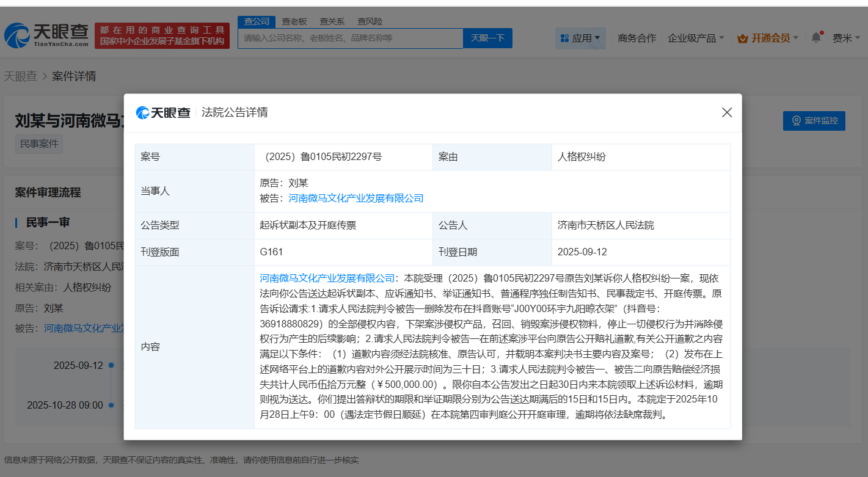Image resolution: width=868 pixels, height=477 pixels.
Task: Close the 法院公告详情 dialog
Action: [x=726, y=112]
